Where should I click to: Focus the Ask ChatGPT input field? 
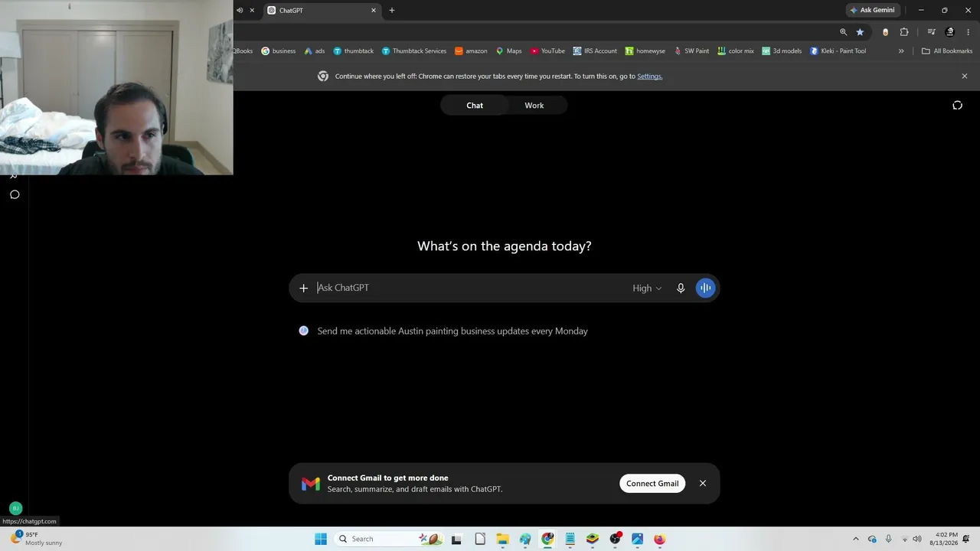click(x=471, y=288)
